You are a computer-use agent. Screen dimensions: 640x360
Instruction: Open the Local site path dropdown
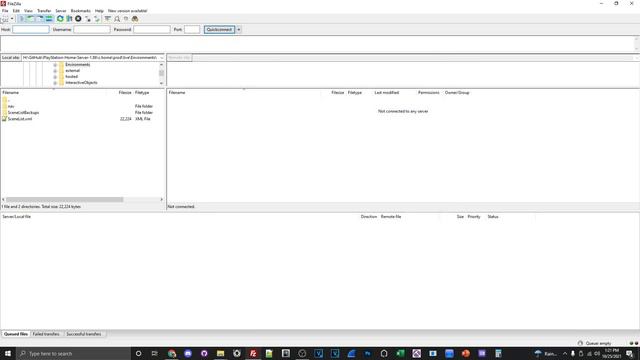pos(162,58)
